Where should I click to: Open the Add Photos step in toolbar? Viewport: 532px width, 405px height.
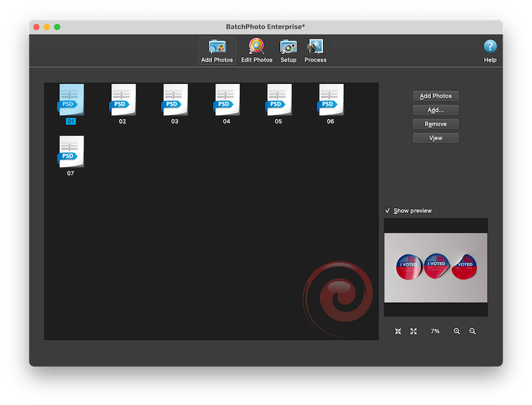pyautogui.click(x=217, y=51)
